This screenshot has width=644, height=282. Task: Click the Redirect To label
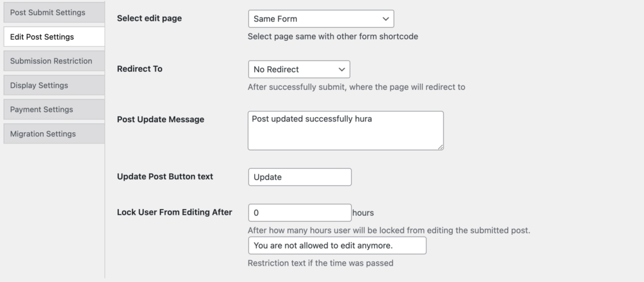(140, 69)
